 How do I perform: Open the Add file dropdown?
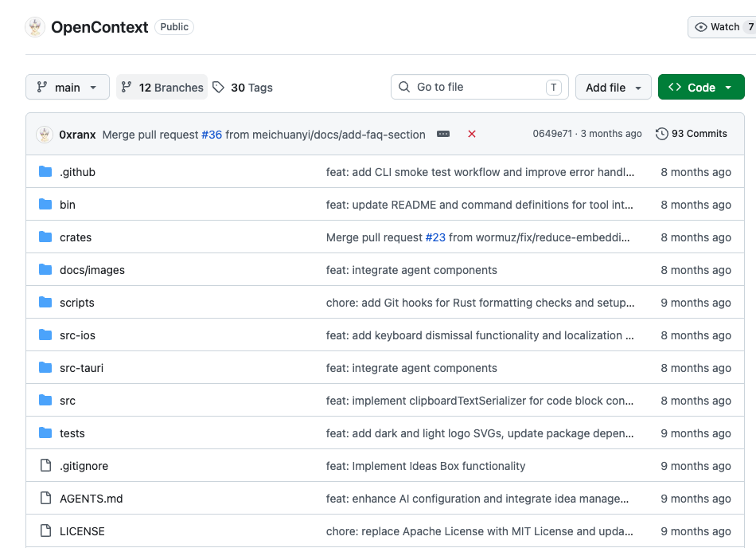614,88
